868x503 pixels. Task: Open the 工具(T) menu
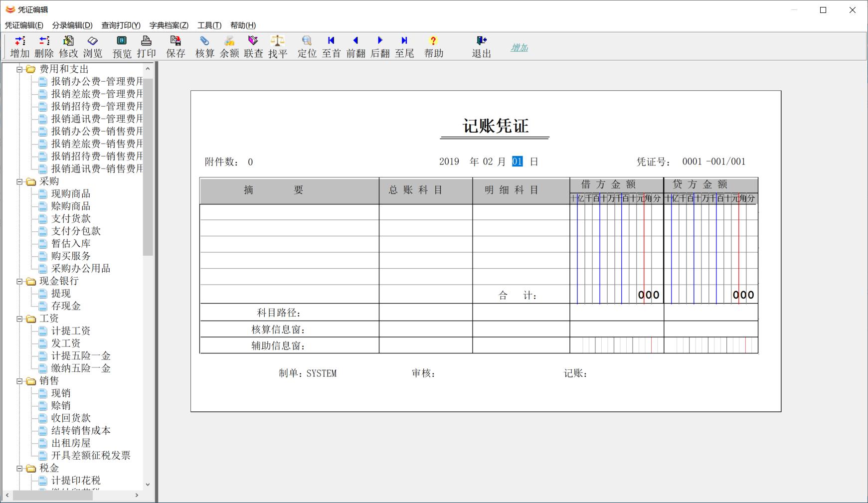click(x=209, y=25)
